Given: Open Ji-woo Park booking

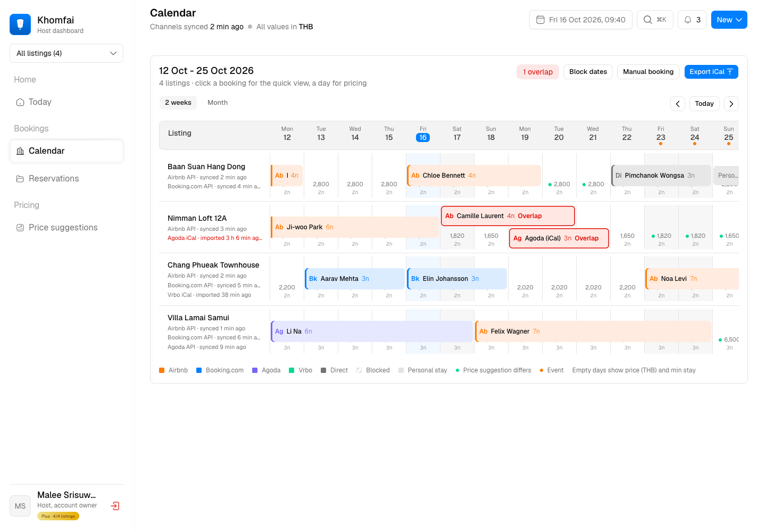Looking at the screenshot, I should tap(355, 227).
